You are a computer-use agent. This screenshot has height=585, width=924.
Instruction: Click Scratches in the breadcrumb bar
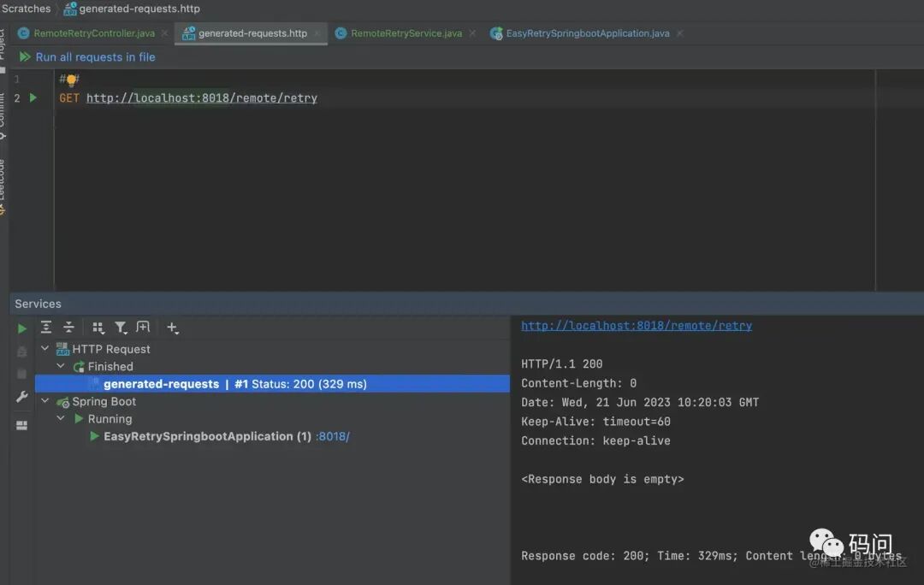[x=26, y=9]
